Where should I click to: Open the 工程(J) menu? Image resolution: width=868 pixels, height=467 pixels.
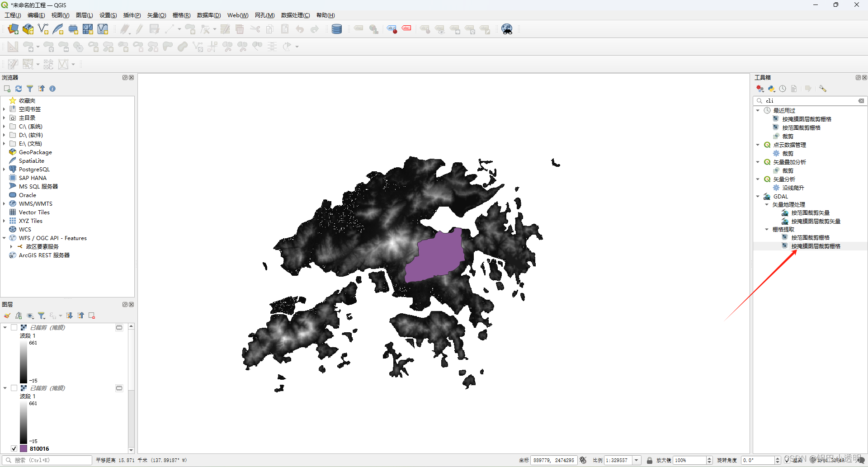coord(13,15)
